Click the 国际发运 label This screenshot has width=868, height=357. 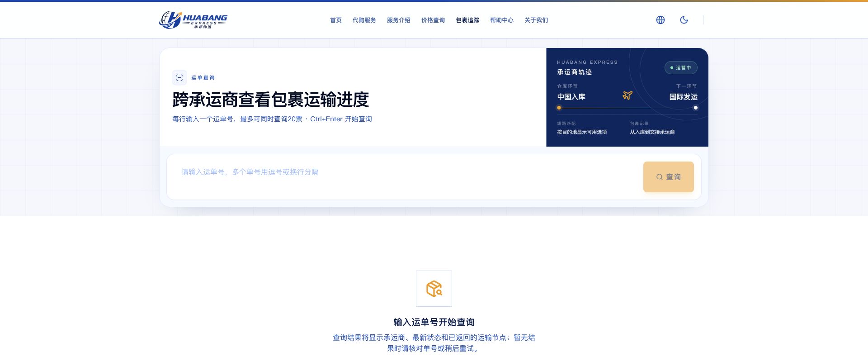click(684, 97)
